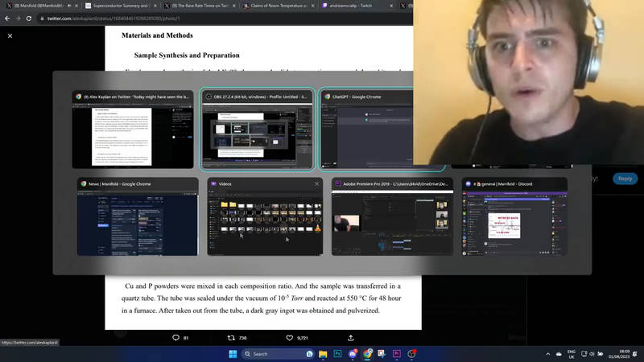Open Discord from the taskbar
This screenshot has height=362, width=644.
click(353, 354)
